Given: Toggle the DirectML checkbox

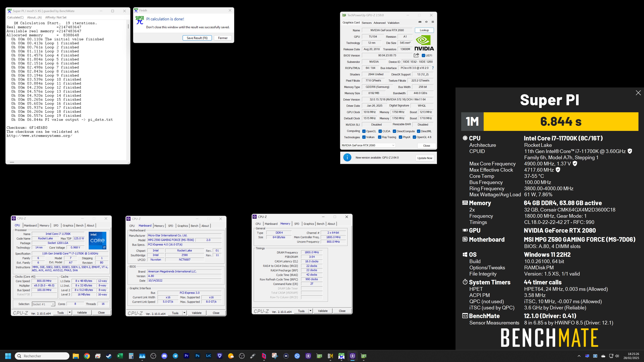Looking at the screenshot, I should 418,131.
